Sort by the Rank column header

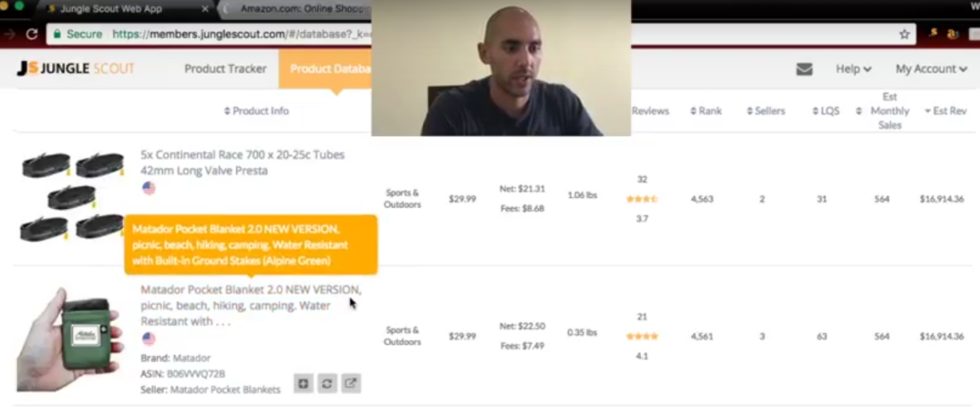[x=706, y=111]
